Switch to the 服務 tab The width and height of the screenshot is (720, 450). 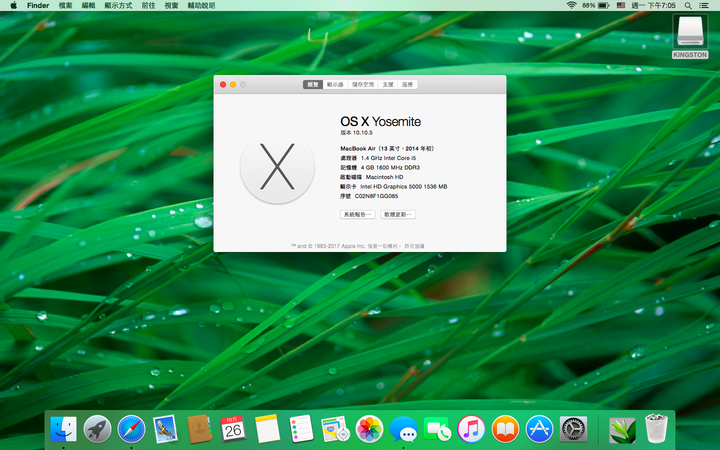pos(407,84)
